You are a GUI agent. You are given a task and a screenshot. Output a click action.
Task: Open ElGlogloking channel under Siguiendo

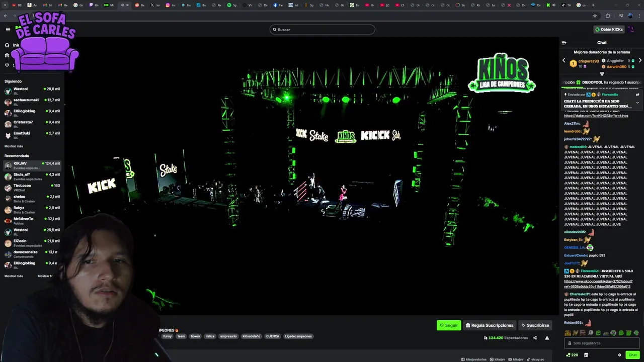click(32, 113)
